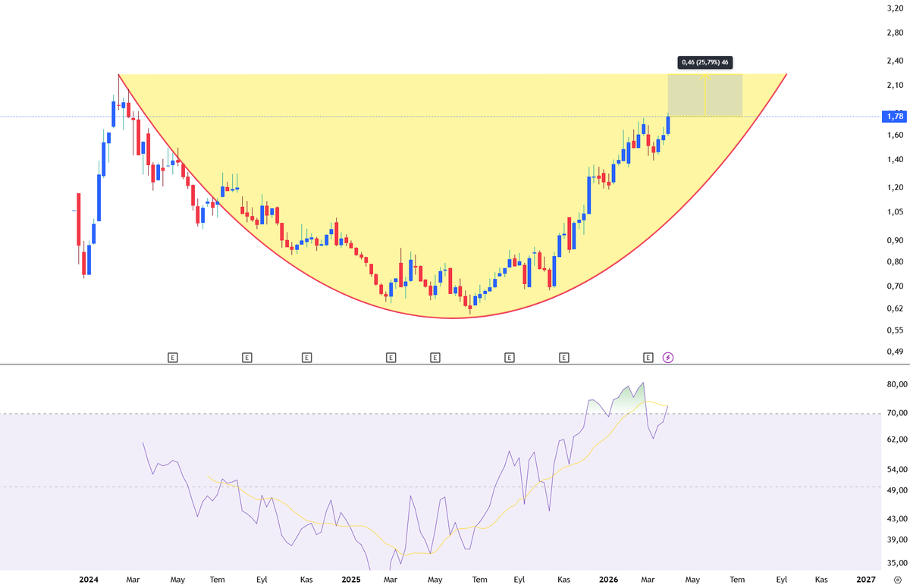Image resolution: width=910 pixels, height=588 pixels.
Task: Click the 2024 year label on time axis
Action: pos(89,579)
